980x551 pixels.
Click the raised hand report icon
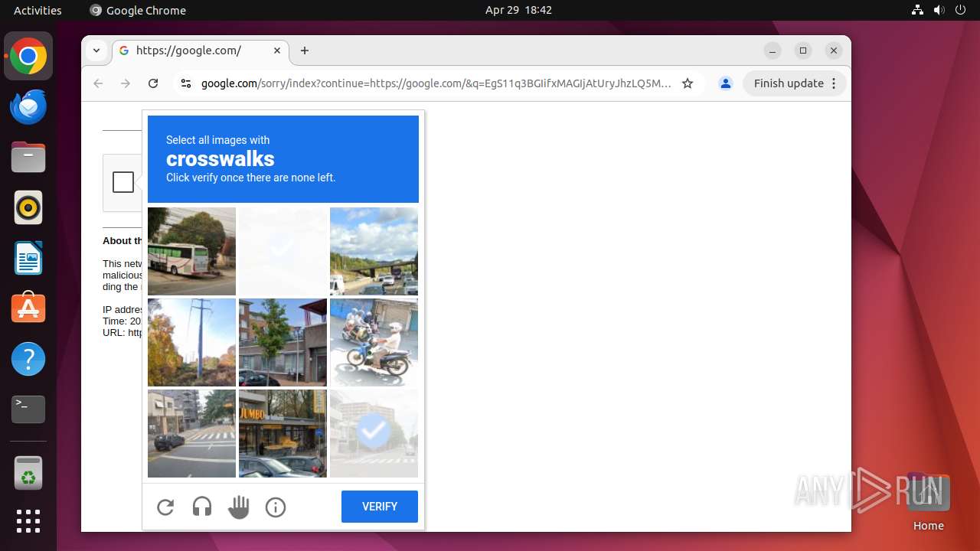click(239, 507)
